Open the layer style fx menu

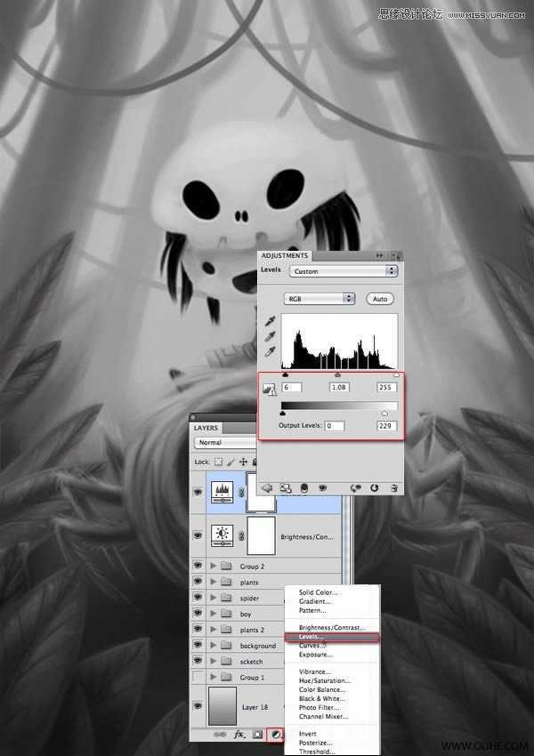[239, 735]
